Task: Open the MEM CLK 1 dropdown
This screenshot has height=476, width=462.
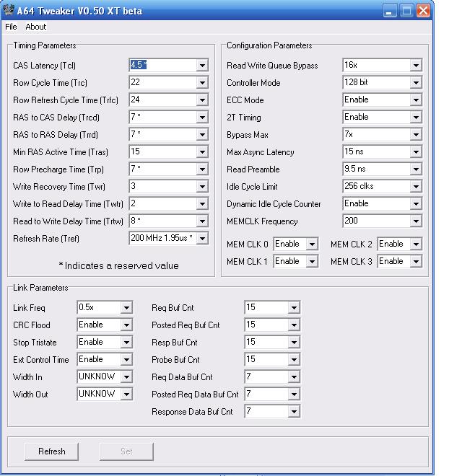Action: coord(312,261)
